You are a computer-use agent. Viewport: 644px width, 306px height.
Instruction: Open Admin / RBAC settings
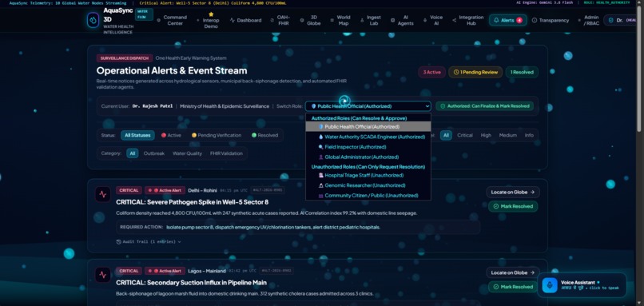pos(588,20)
